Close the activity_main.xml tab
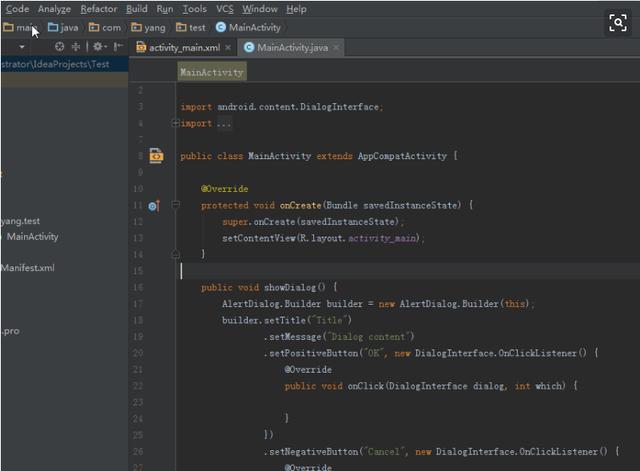Image resolution: width=640 pixels, height=471 pixels. click(x=228, y=48)
